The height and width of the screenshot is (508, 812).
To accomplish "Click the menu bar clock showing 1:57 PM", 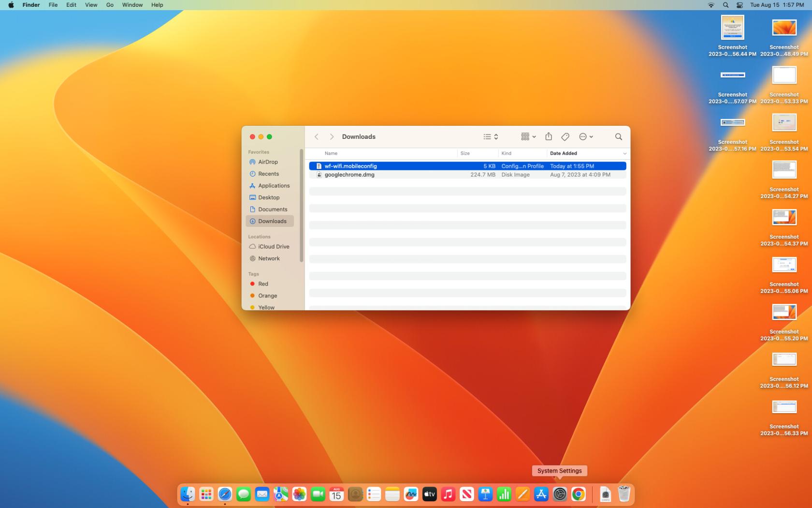I will click(x=777, y=5).
